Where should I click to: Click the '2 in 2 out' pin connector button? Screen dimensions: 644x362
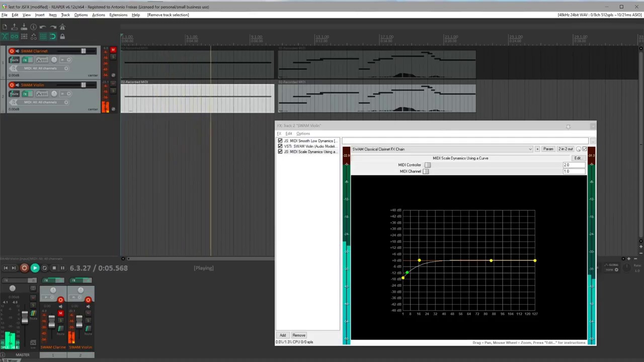[565, 149]
